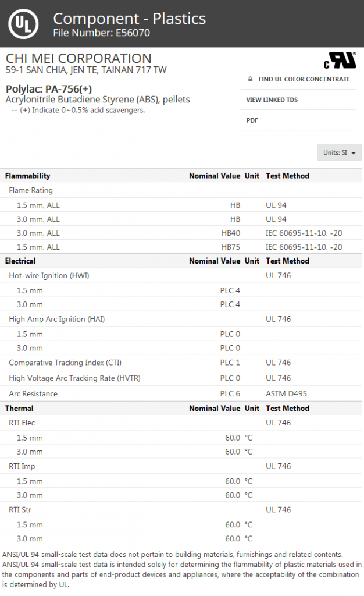Click the UL circle logo
The height and width of the screenshot is (596, 364).
tap(24, 24)
